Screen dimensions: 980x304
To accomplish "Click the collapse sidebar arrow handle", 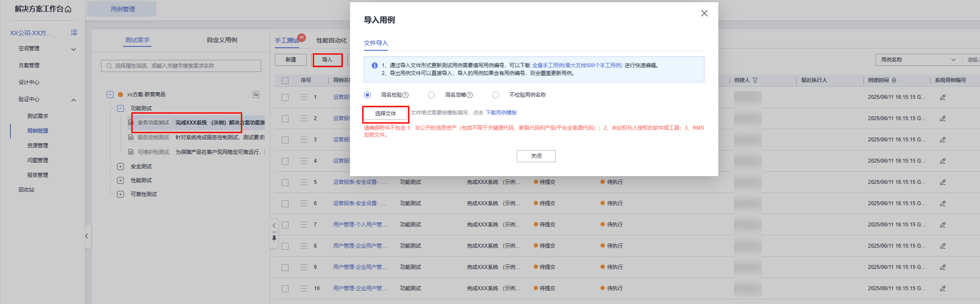I will coord(87,236).
